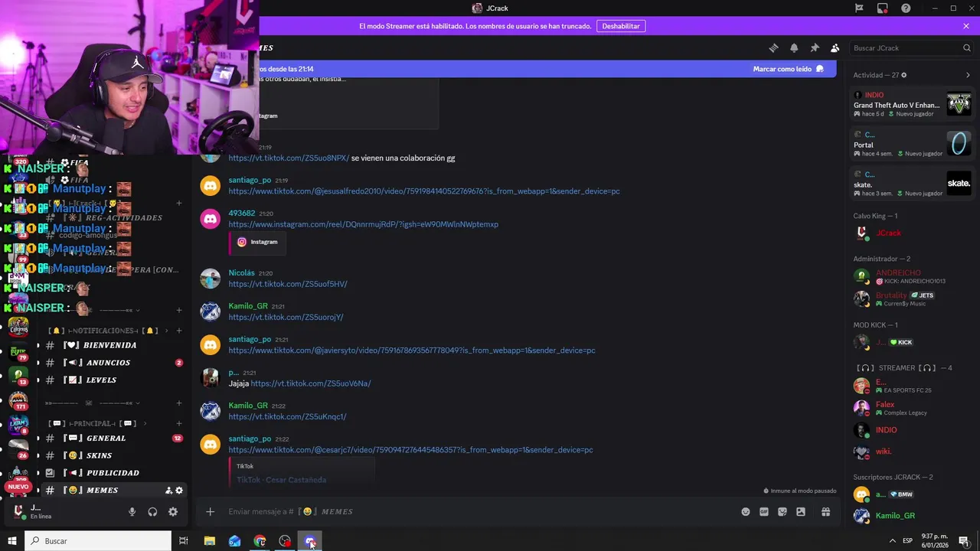
Task: Click the plus attachment button in message bar
Action: 210,512
